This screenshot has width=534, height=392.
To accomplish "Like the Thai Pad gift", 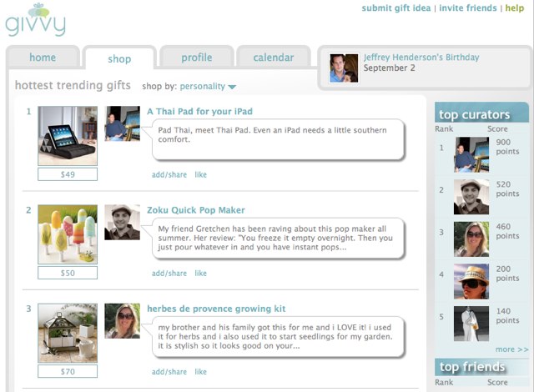I will click(x=200, y=174).
